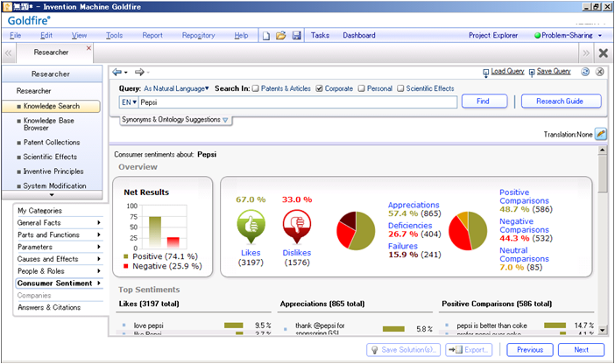Open the Positive Comparisons link
Viewport: 615px width, 364px height.
(x=524, y=196)
